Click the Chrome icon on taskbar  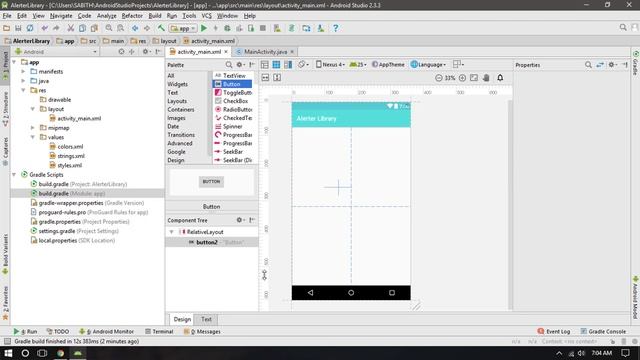60,353
